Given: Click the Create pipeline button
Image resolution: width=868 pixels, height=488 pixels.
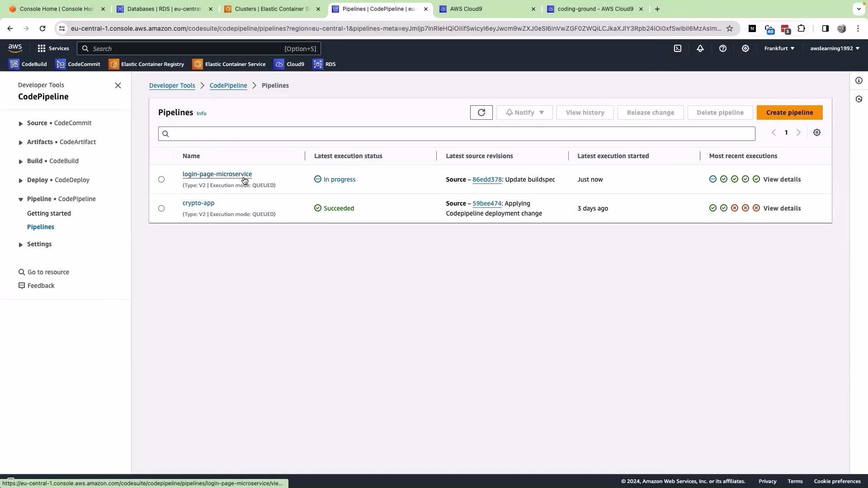Looking at the screenshot, I should pos(790,113).
